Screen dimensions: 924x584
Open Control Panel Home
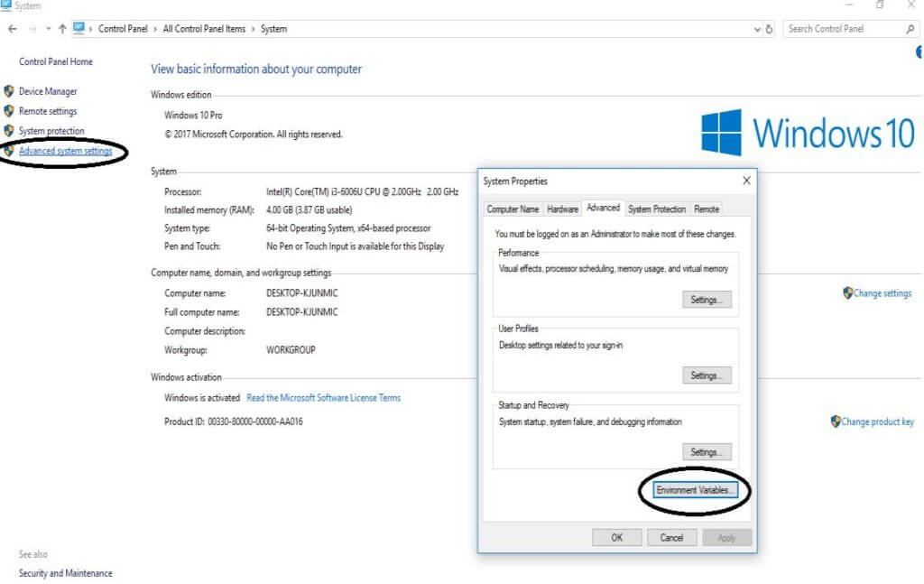(x=55, y=62)
